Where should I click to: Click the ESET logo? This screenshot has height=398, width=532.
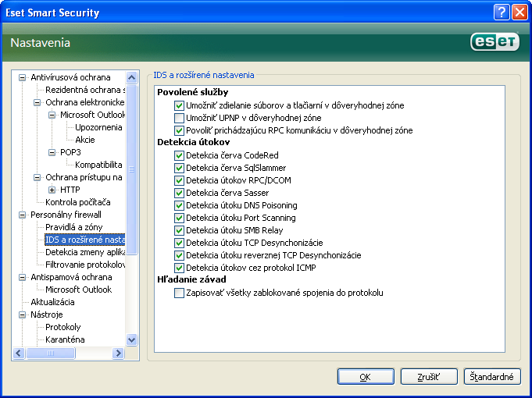click(495, 41)
